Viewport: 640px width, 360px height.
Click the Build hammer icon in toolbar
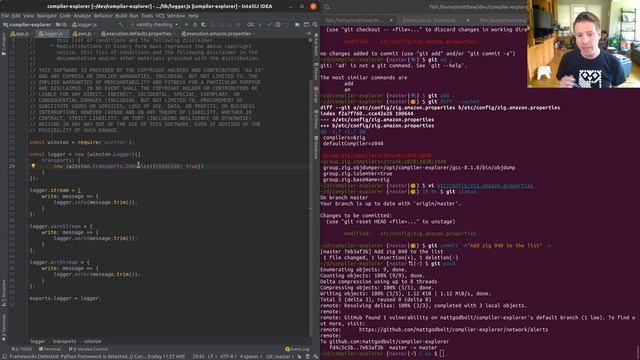tap(121, 24)
